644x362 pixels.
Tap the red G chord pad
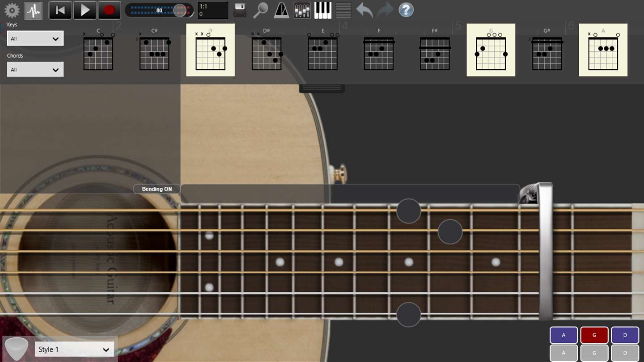point(594,335)
